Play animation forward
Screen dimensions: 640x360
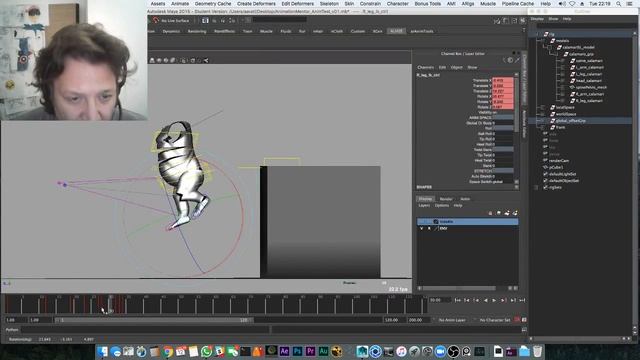[494, 300]
